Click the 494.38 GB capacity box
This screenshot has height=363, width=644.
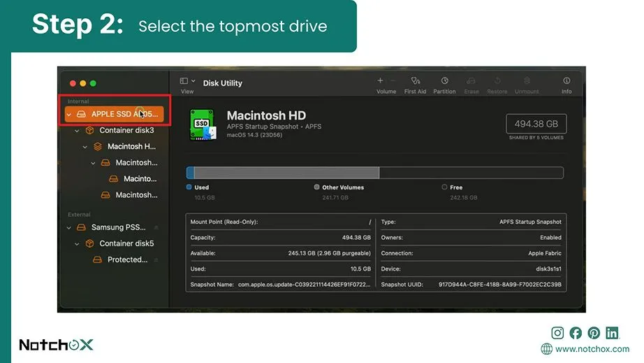pyautogui.click(x=536, y=124)
